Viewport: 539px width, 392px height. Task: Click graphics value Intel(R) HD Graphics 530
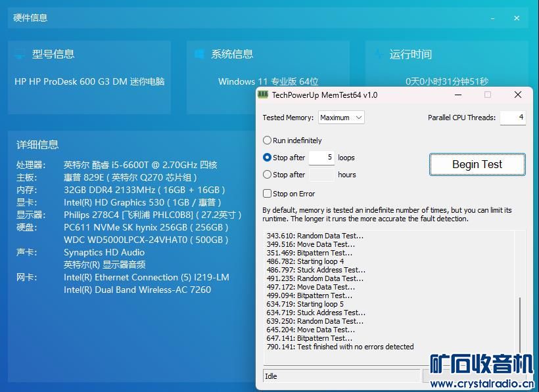pos(143,202)
